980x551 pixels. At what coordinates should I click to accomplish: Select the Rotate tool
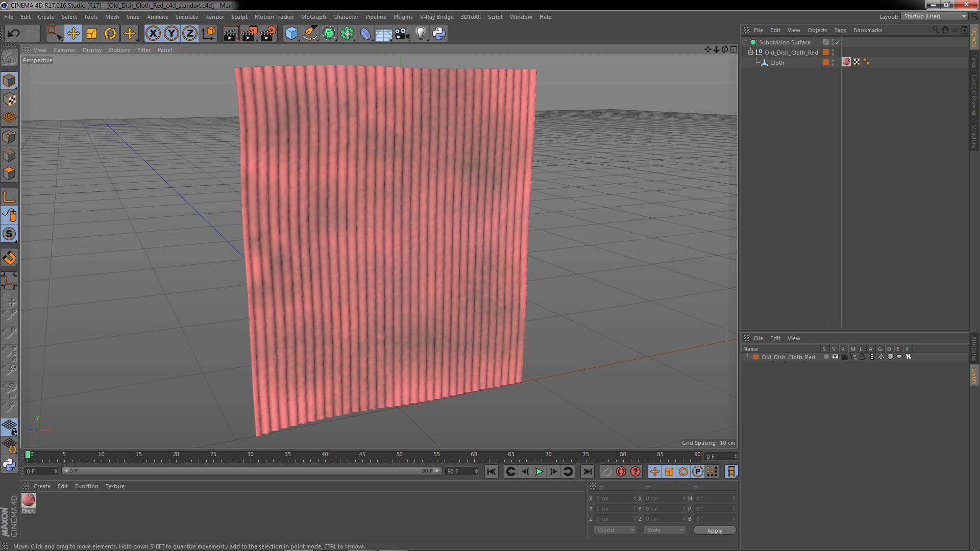pos(110,34)
